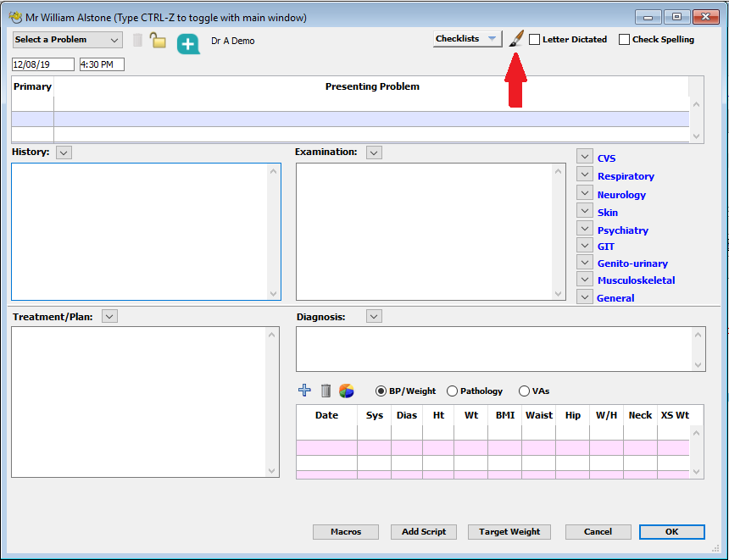Expand the GIT checklist chevron
The width and height of the screenshot is (729, 560).
(584, 244)
